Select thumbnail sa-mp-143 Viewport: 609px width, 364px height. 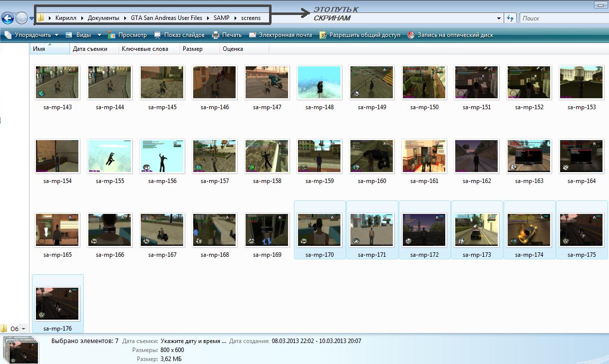(57, 82)
